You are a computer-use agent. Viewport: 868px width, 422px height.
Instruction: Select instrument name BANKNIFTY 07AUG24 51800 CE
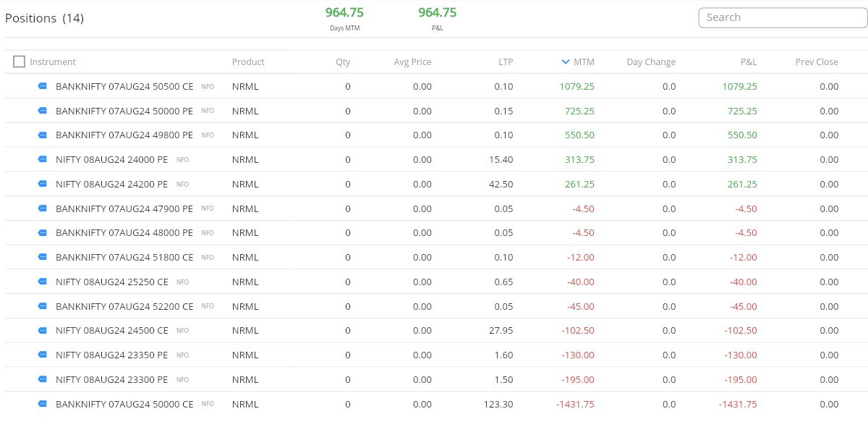coord(124,258)
